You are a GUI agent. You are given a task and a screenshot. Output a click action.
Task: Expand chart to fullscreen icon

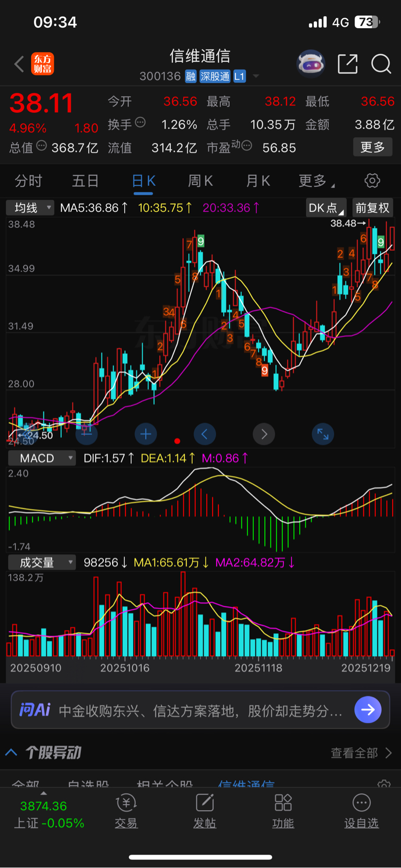[323, 434]
